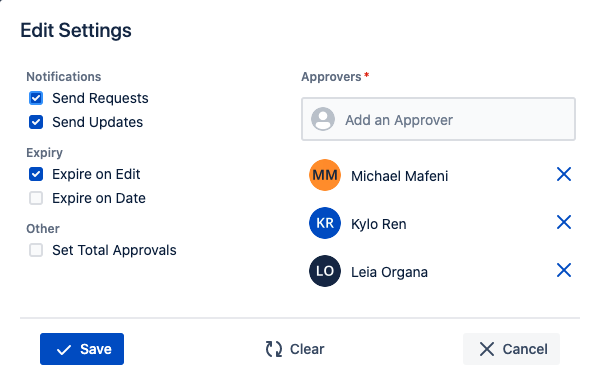
Task: Click the Send Updates label text
Action: 97,122
